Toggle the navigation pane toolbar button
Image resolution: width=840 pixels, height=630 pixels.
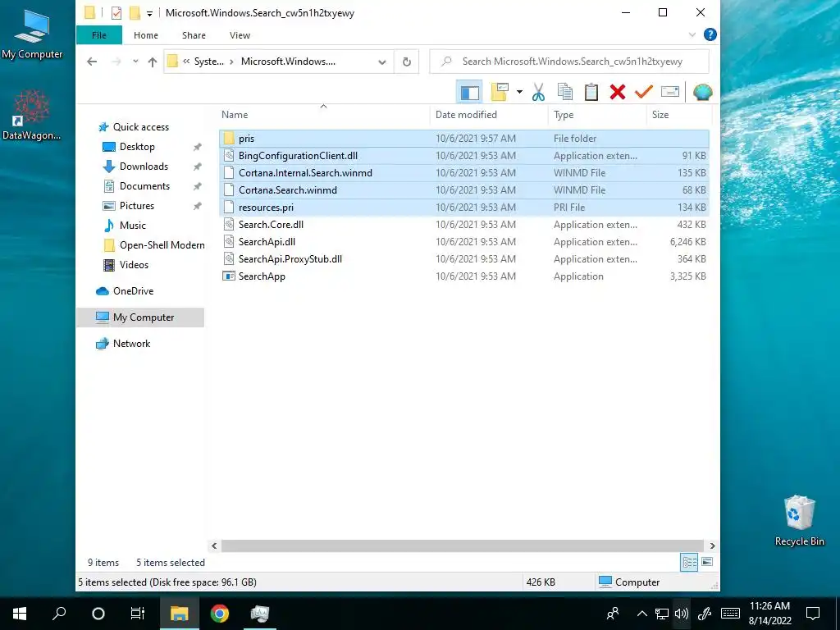pyautogui.click(x=470, y=92)
